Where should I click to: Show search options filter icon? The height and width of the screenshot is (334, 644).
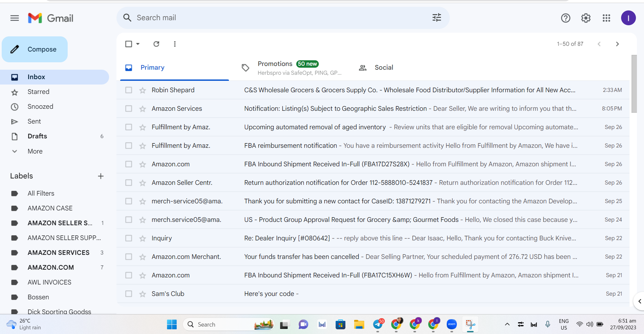[437, 18]
